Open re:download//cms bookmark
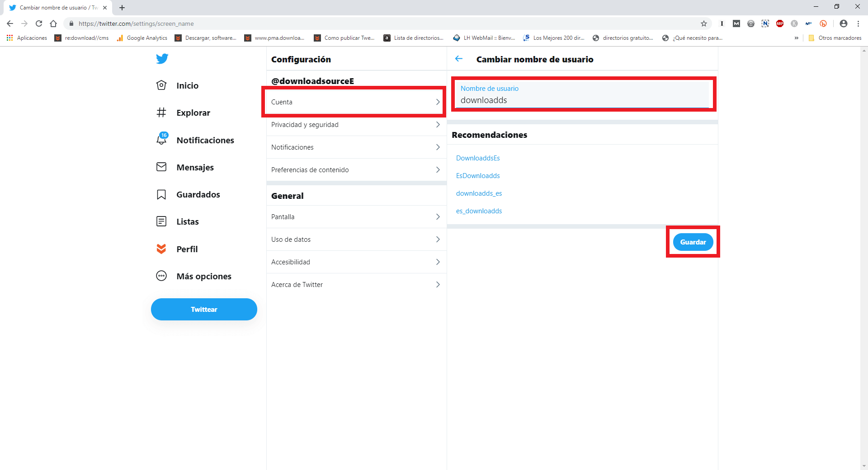 coord(82,38)
